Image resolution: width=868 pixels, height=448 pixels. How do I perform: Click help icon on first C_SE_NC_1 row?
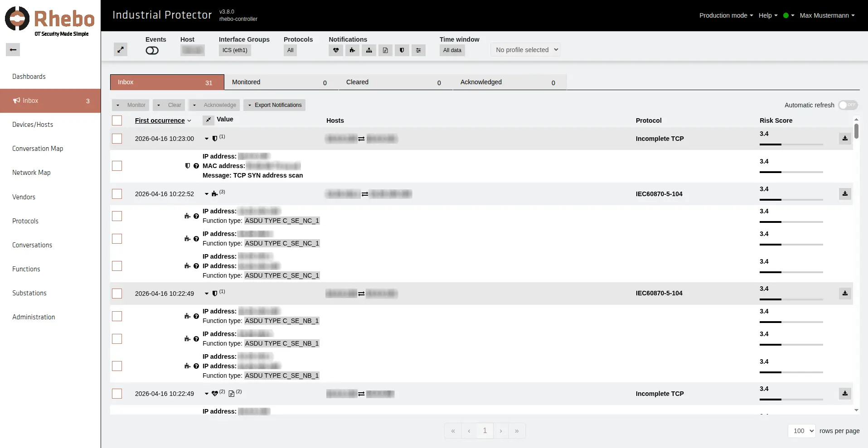(196, 216)
